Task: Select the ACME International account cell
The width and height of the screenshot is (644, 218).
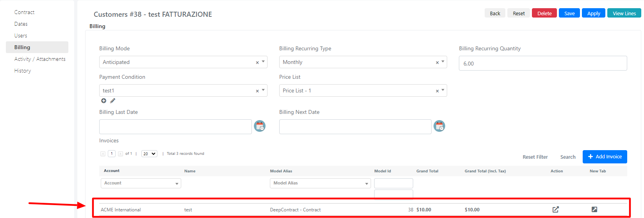Action: [121, 210]
